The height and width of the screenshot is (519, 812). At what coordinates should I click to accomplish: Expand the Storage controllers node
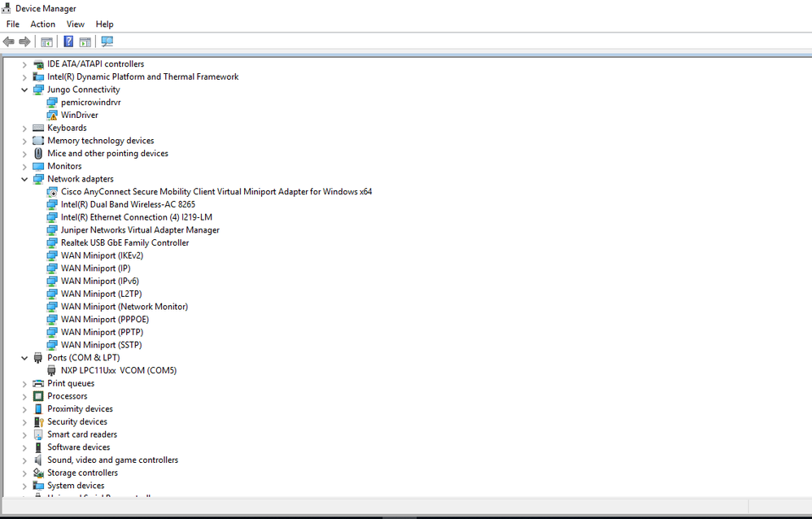(24, 473)
